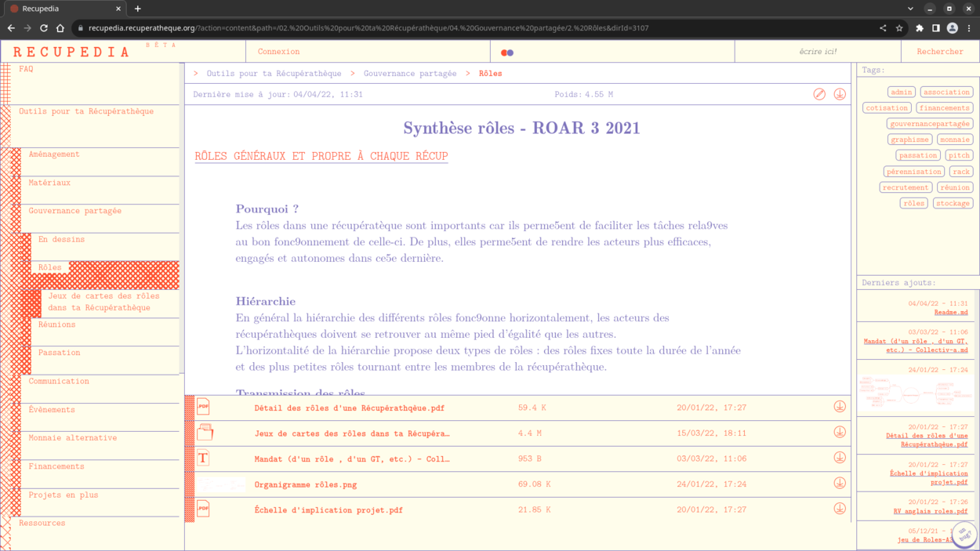
Task: Go to 'Gouvernance partagée' in the breadcrumb
Action: point(410,74)
